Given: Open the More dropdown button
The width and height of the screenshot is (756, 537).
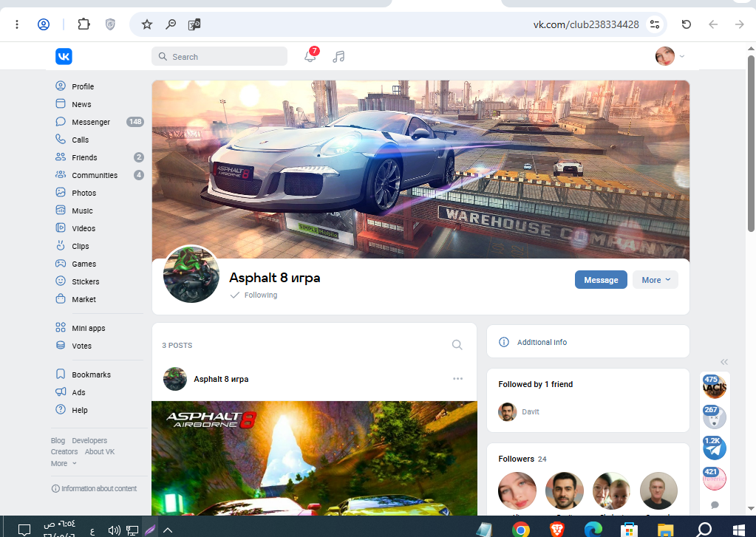Looking at the screenshot, I should coord(655,280).
